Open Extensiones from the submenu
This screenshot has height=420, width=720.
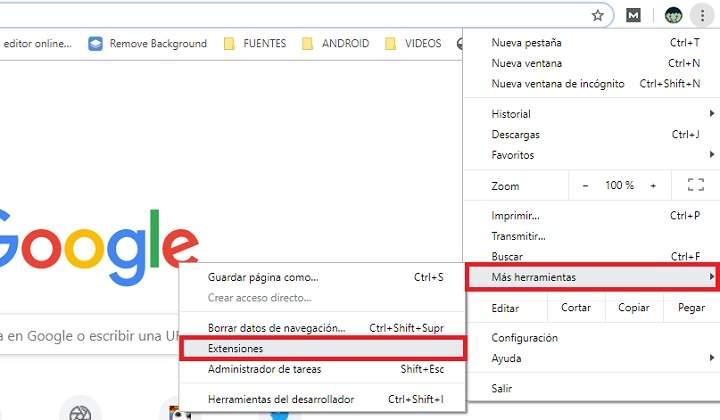point(322,348)
